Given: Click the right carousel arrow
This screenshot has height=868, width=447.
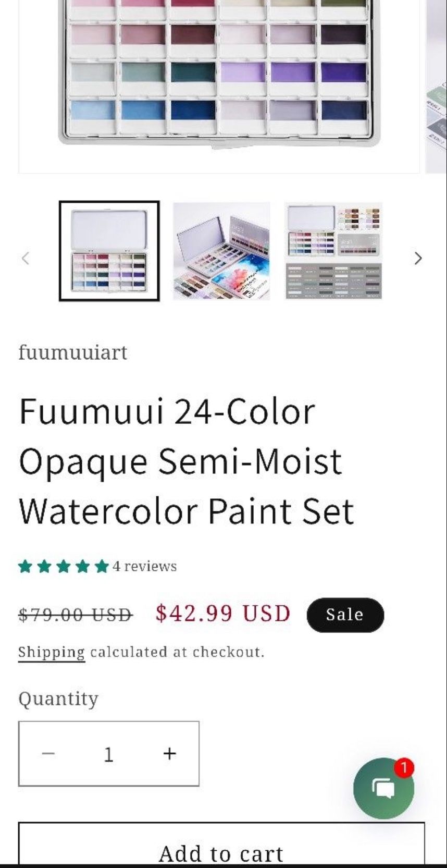Looking at the screenshot, I should click(418, 259).
